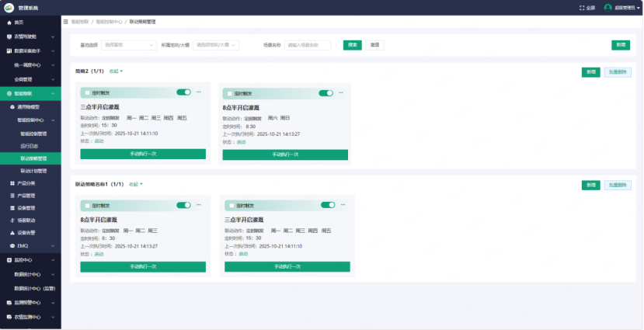Select 联动策略管理 in the sidebar
644x330 pixels.
pyautogui.click(x=30, y=158)
